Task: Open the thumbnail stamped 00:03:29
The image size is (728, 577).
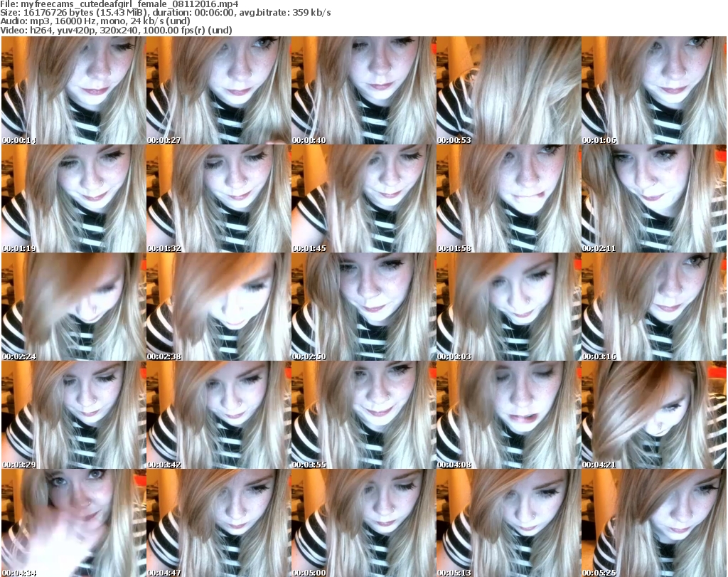Action: point(73,415)
